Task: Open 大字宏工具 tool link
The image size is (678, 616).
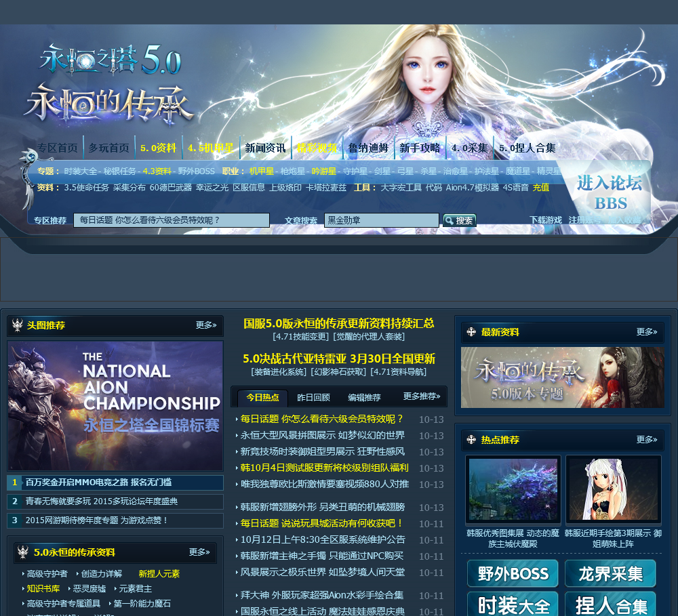Action: tap(401, 188)
